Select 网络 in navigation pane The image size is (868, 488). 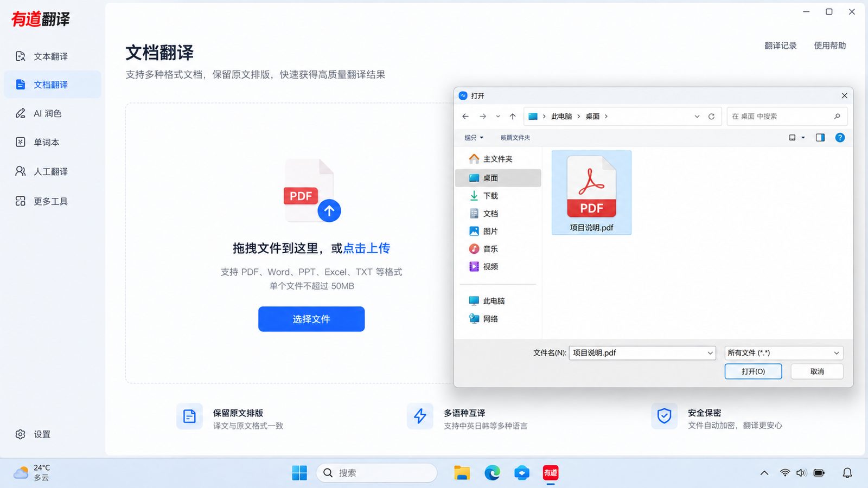(x=498, y=319)
